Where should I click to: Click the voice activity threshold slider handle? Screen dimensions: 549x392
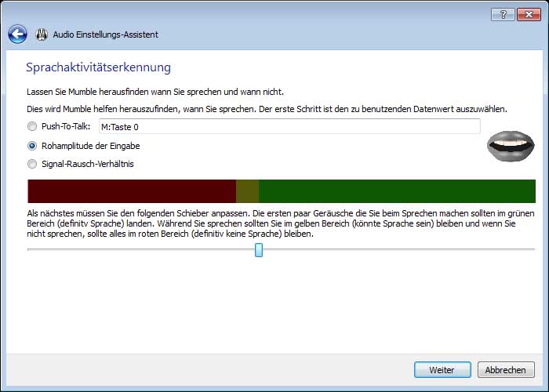259,250
